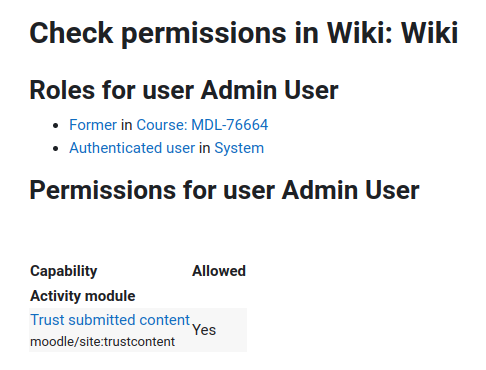Click the bullet before Authenticated user
486x370 pixels.
[56, 149]
